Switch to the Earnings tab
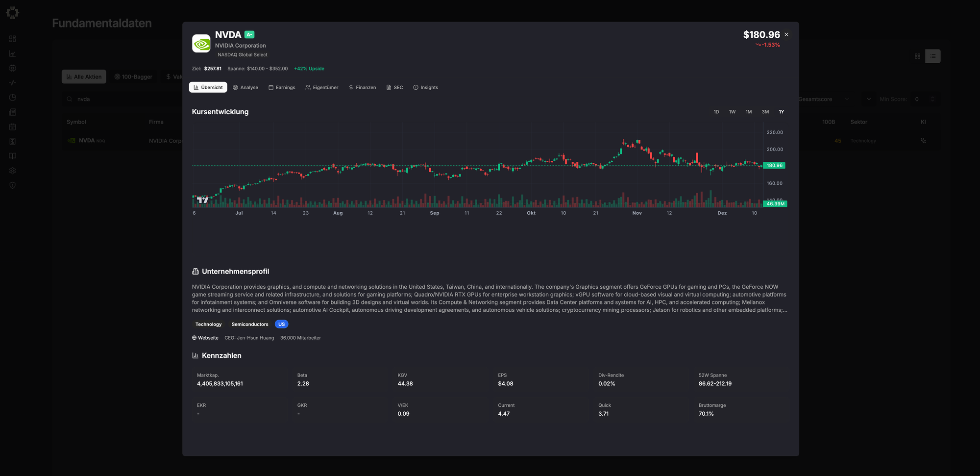This screenshot has height=476, width=980. (x=282, y=87)
